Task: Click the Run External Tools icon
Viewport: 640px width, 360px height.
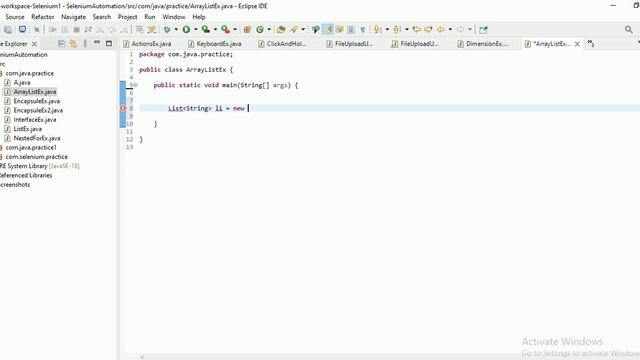Action: pyautogui.click(x=225, y=29)
